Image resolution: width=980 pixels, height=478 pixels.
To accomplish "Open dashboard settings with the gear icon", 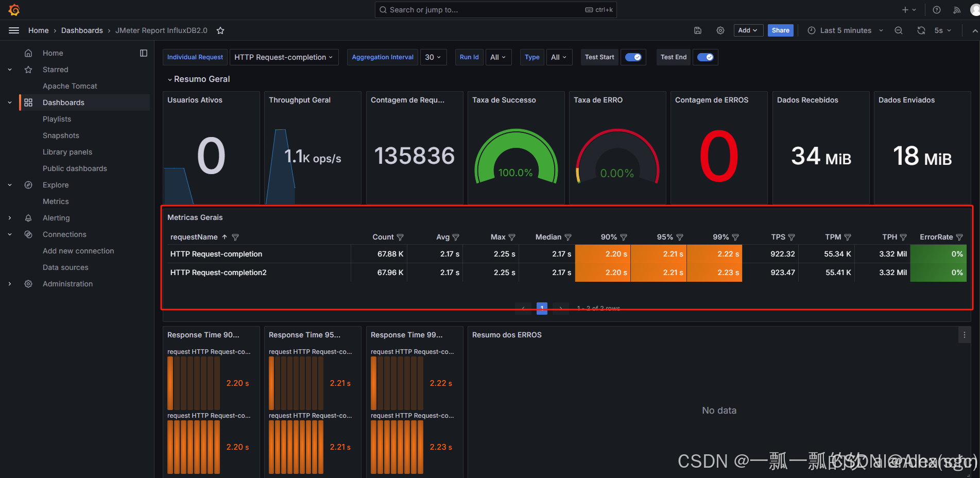I will point(720,30).
